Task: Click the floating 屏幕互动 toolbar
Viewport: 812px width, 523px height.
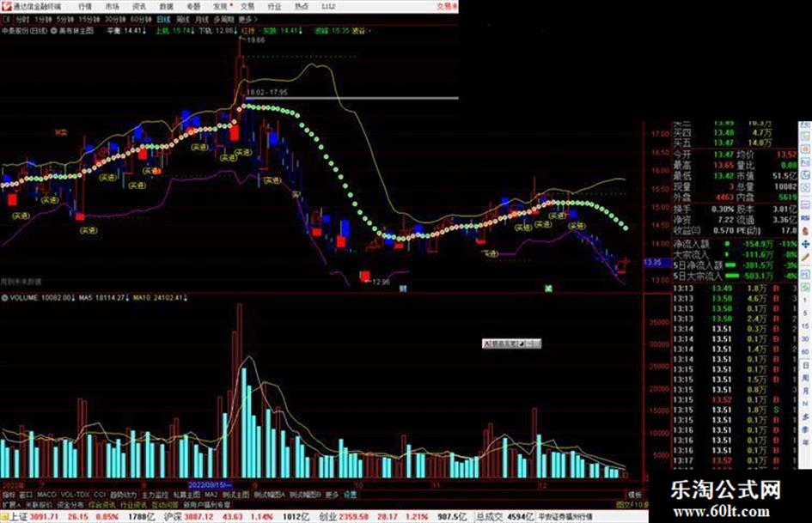Action: pyautogui.click(x=511, y=344)
